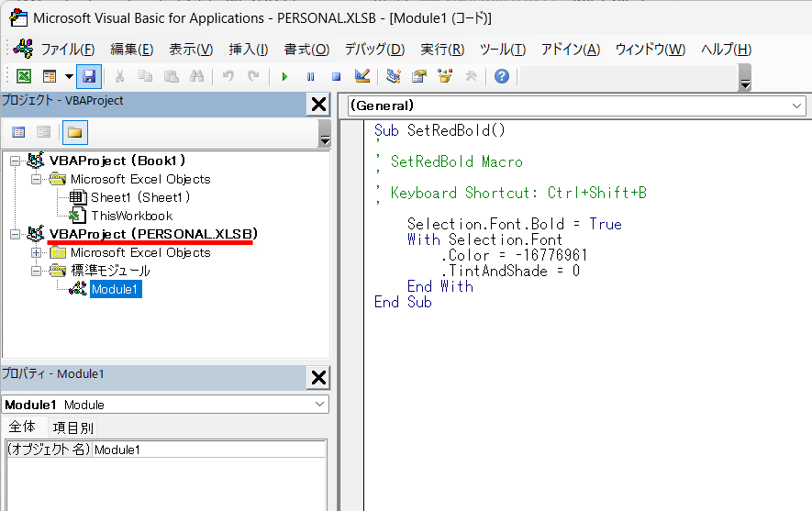Click the title bar VBA window icon
Viewport: 812px width, 511px height.
pos(18,17)
